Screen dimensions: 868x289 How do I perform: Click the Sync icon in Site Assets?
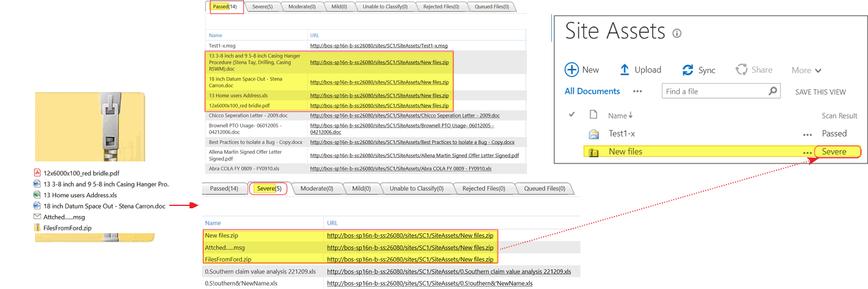[688, 70]
